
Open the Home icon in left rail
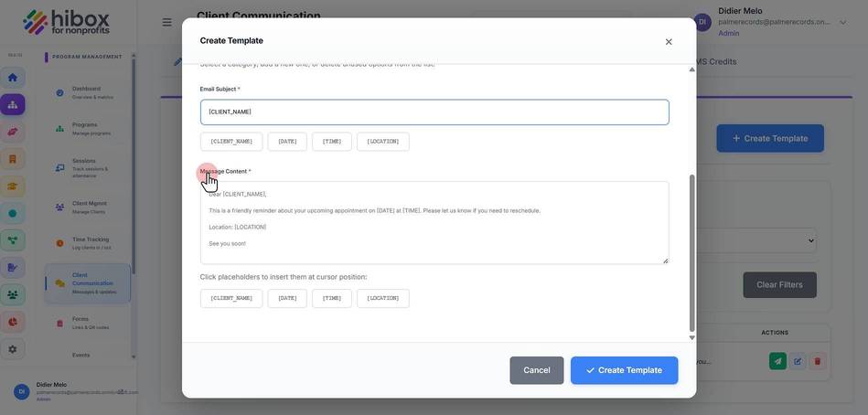tap(12, 78)
